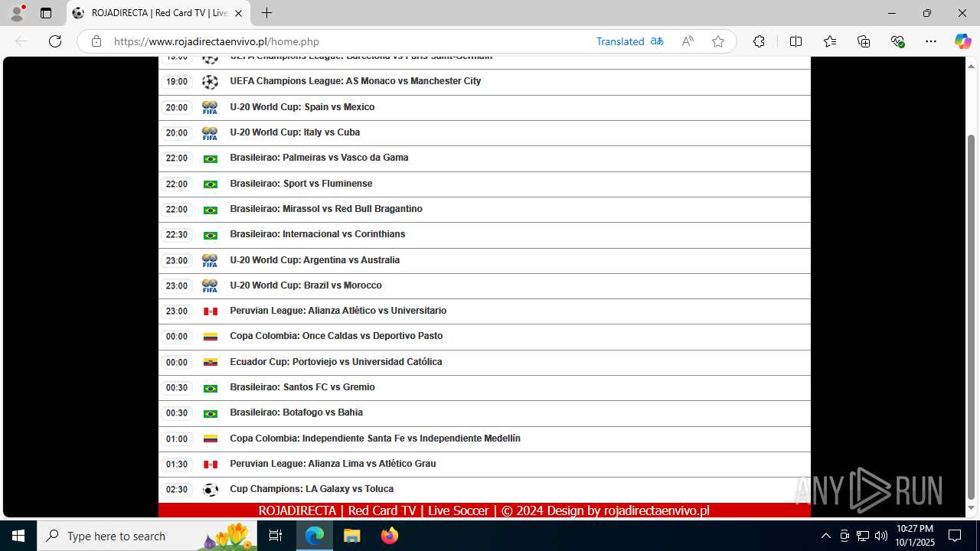Show hidden system tray icons

click(825, 536)
